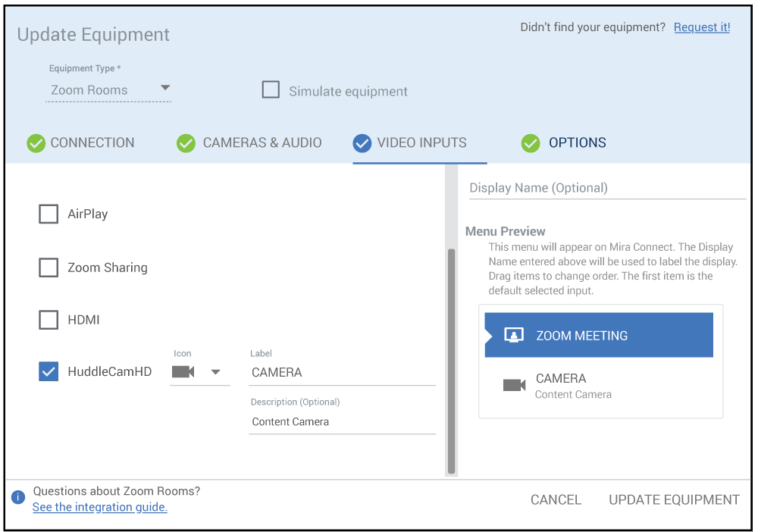Toggle the Simulate equipment checkbox
This screenshot has width=758, height=532.
(x=271, y=90)
